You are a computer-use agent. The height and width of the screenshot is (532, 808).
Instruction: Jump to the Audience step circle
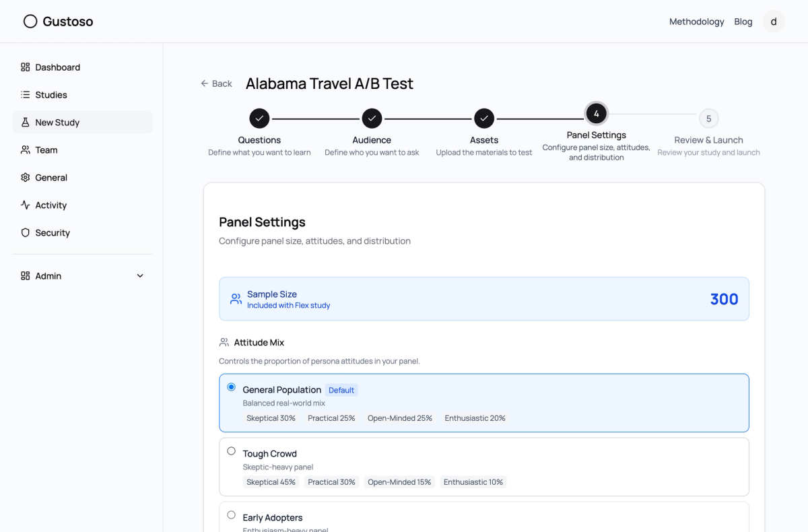pyautogui.click(x=372, y=119)
